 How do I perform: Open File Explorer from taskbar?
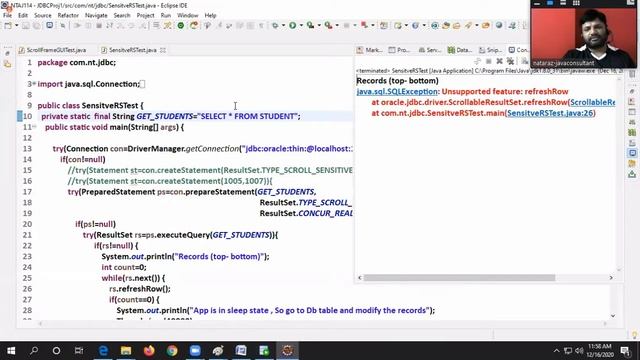point(126,351)
